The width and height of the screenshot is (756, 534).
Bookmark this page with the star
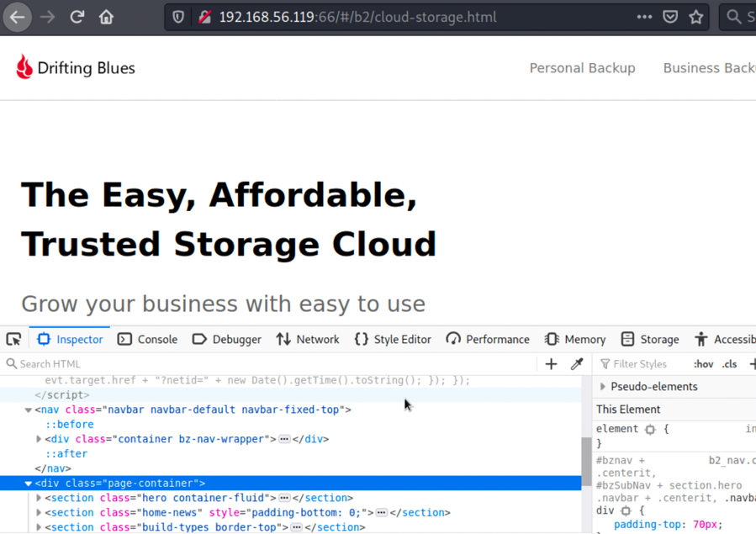[x=695, y=18]
